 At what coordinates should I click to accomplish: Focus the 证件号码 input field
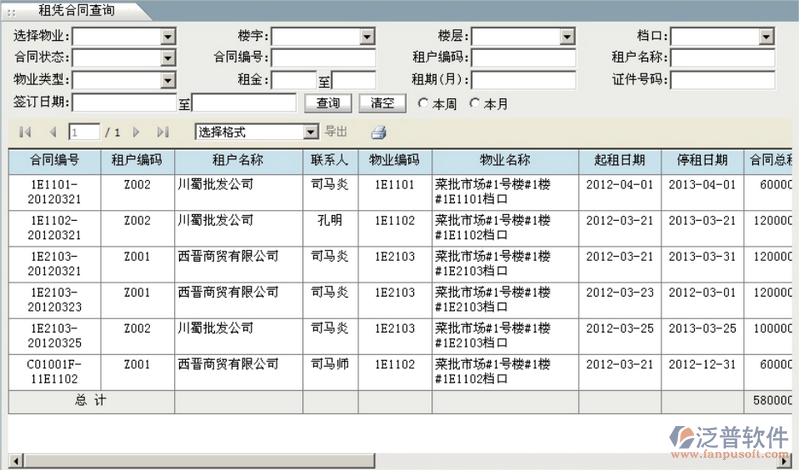723,80
